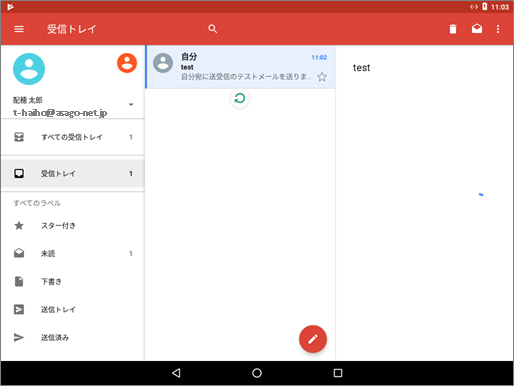Expand the account switcher dropdown arrow
The height and width of the screenshot is (386, 514).
coord(131,104)
